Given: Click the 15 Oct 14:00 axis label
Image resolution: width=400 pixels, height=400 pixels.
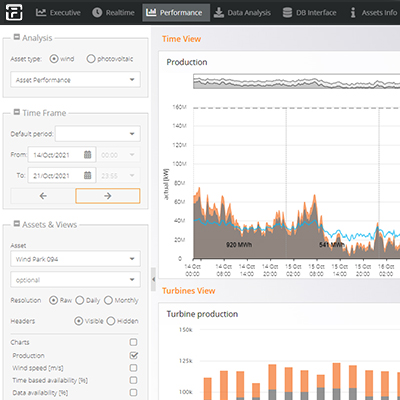Looking at the screenshot, I should coord(339,270).
